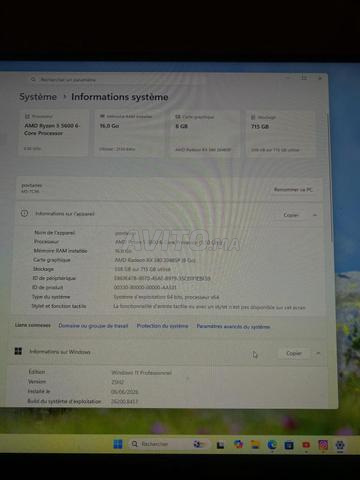
Task: Select the 'AMD Radeon RX 580 2048SP' value
Action: click(155, 260)
